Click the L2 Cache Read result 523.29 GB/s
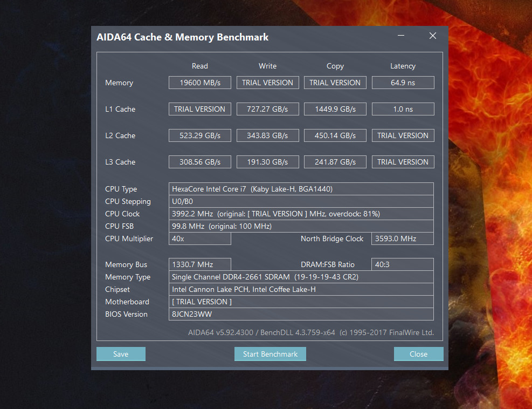 coord(199,135)
